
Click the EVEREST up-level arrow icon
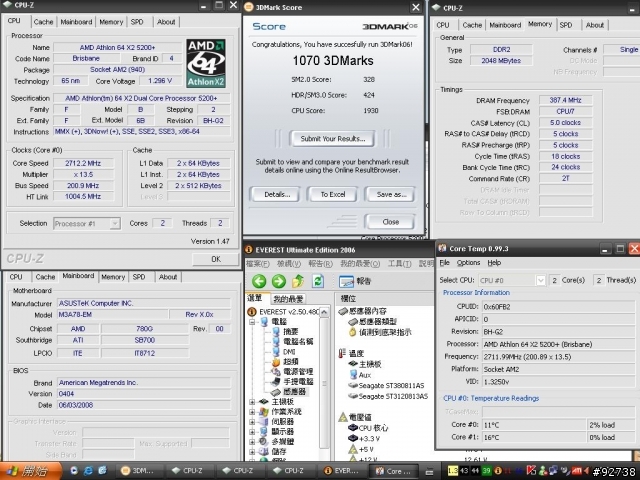coord(298,281)
